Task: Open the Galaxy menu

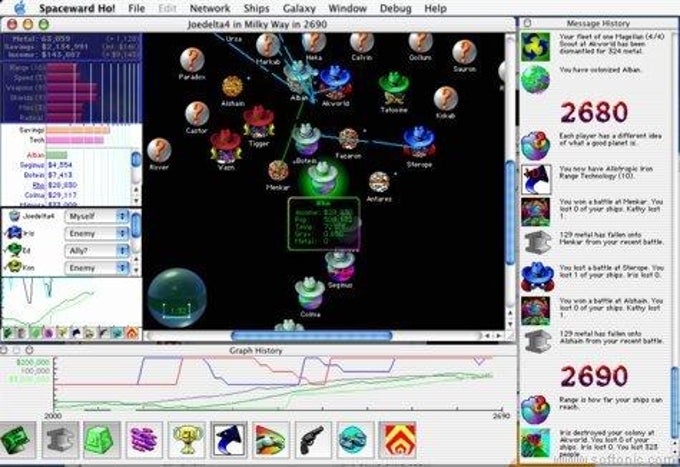Action: [299, 8]
